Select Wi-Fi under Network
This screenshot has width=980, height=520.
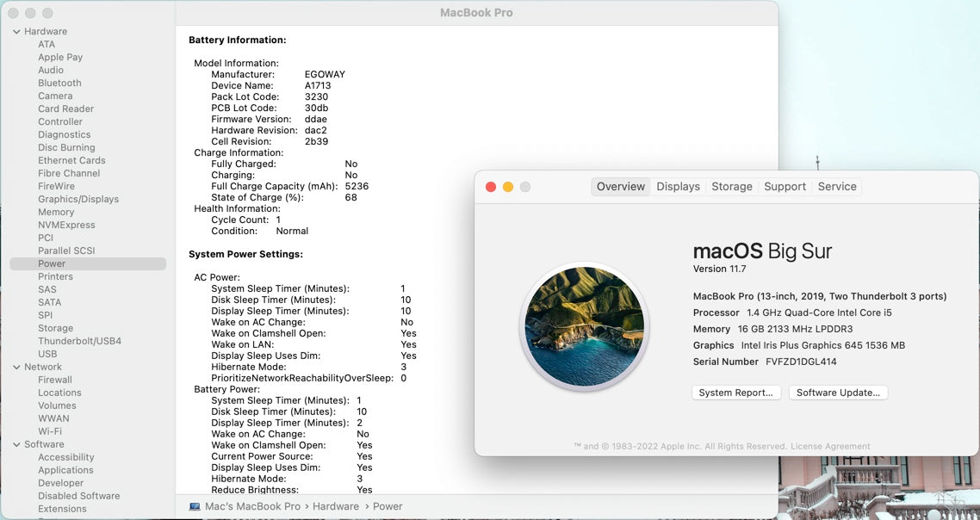point(50,431)
